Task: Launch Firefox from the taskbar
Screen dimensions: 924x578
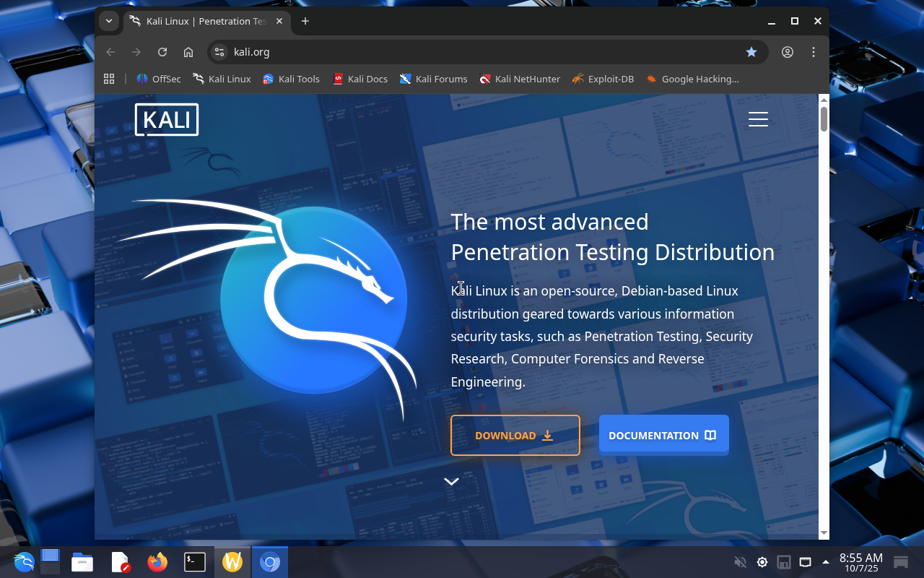Action: (157, 562)
